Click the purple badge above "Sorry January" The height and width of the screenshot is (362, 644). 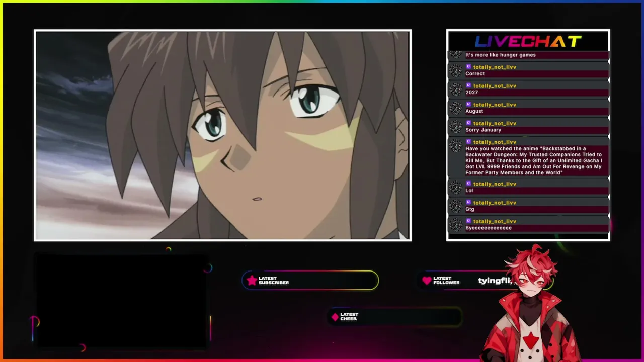(x=468, y=123)
